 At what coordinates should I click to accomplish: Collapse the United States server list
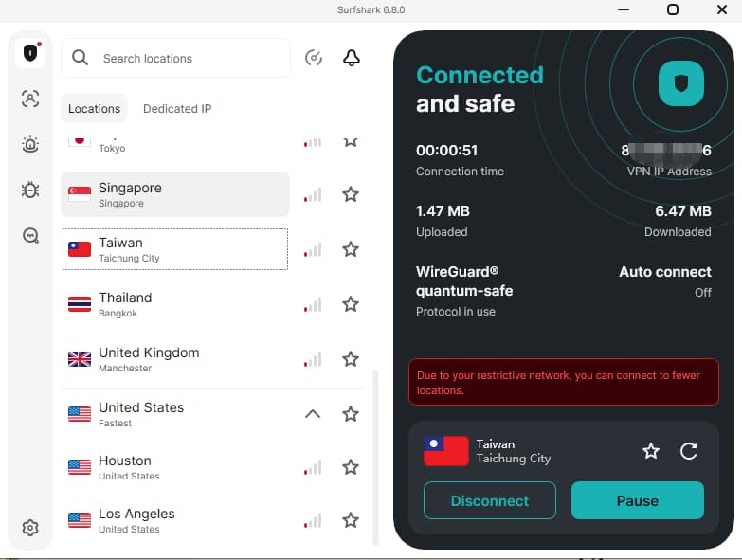[313, 414]
